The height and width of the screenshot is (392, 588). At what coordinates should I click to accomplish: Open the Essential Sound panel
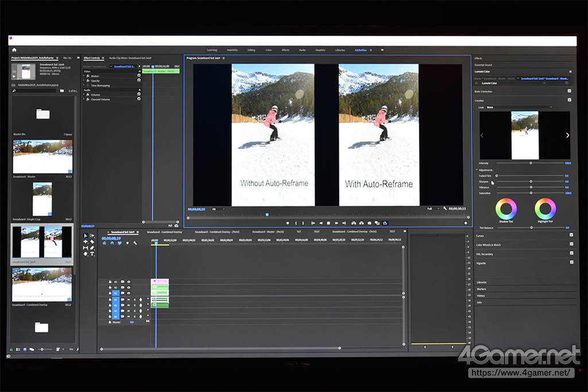(x=483, y=65)
